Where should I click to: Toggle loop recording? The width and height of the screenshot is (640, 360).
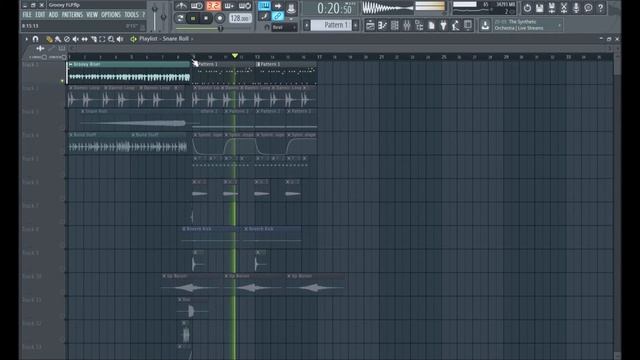pyautogui.click(x=245, y=6)
